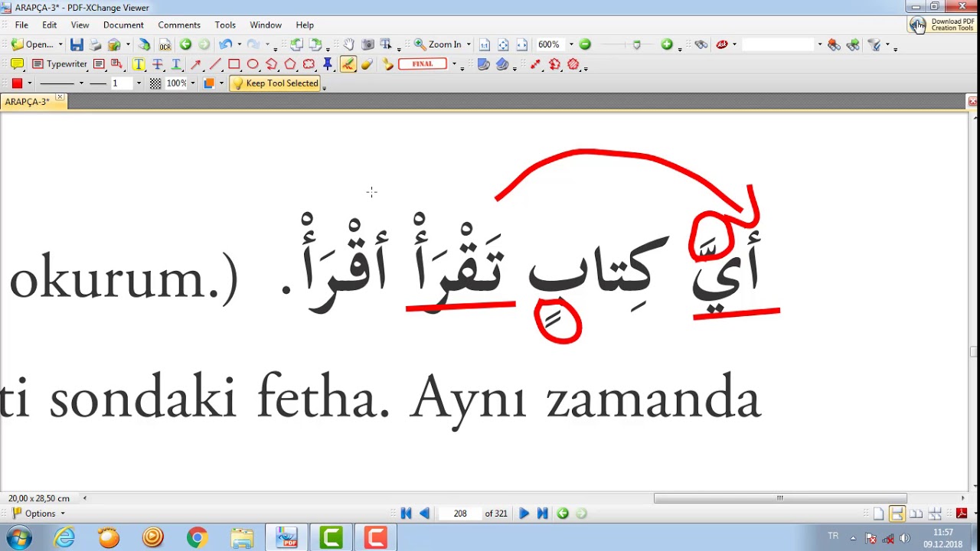Select the Arrow drawing tool
The width and height of the screenshot is (980, 551).
(x=196, y=64)
